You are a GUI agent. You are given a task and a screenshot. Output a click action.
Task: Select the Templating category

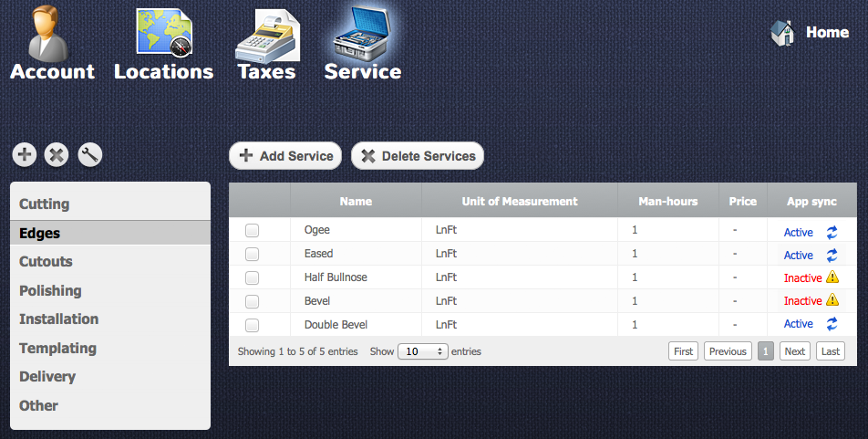(x=110, y=348)
